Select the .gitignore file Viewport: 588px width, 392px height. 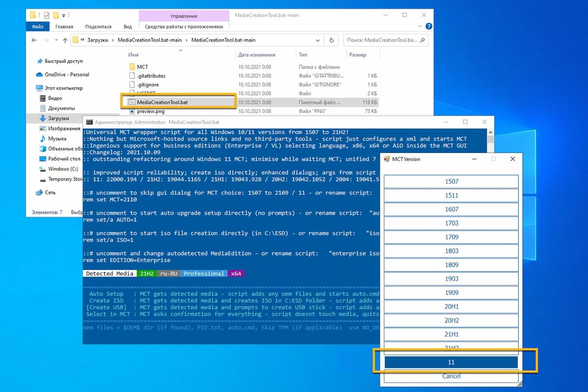click(x=148, y=85)
